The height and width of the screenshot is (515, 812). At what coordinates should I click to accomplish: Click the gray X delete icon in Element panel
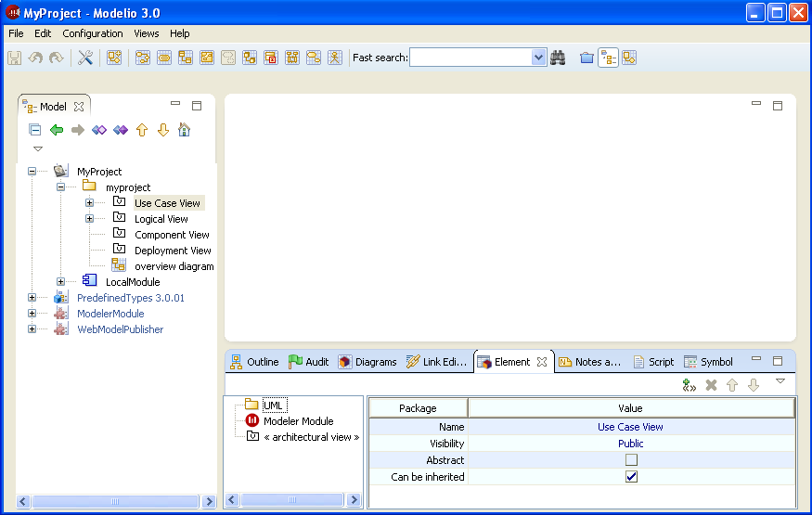711,384
